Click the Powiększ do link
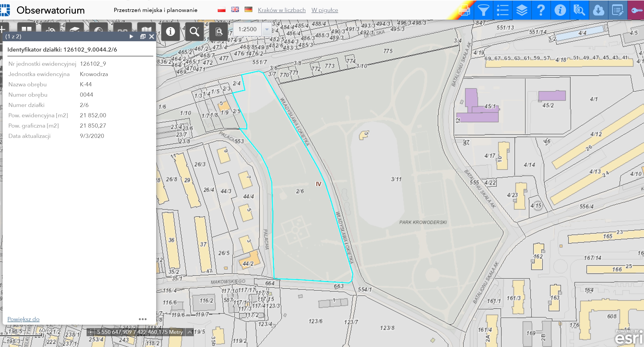The height and width of the screenshot is (347, 644). pos(24,319)
